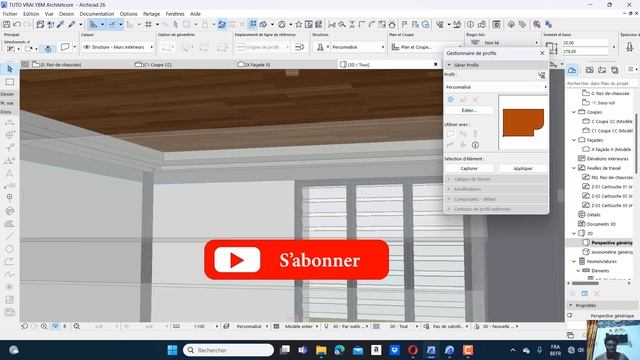Open File Explorer from the taskbar
The height and width of the screenshot is (360, 640).
(321, 350)
